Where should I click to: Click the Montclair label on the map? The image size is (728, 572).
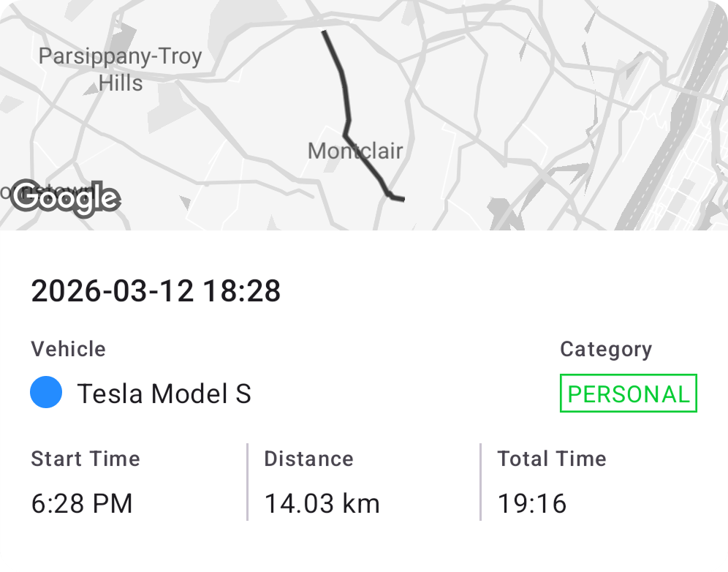[355, 151]
